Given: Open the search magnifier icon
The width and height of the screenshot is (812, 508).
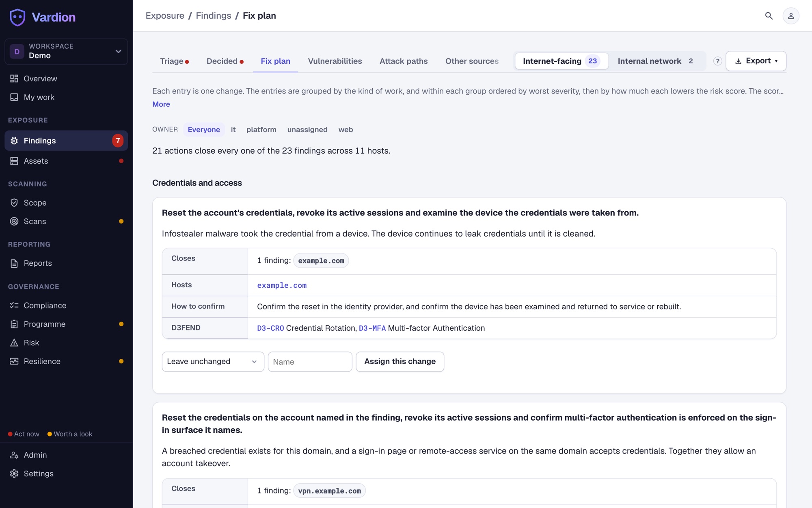Looking at the screenshot, I should [769, 16].
